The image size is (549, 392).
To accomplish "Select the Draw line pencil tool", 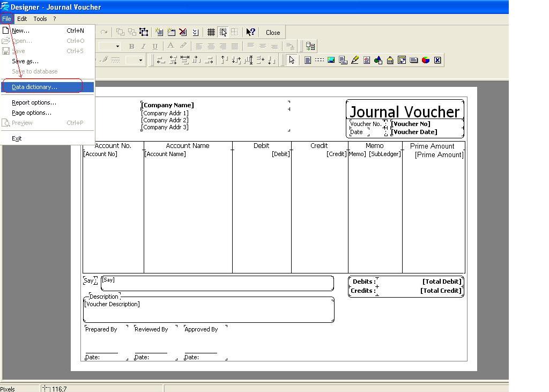I will click(x=355, y=60).
